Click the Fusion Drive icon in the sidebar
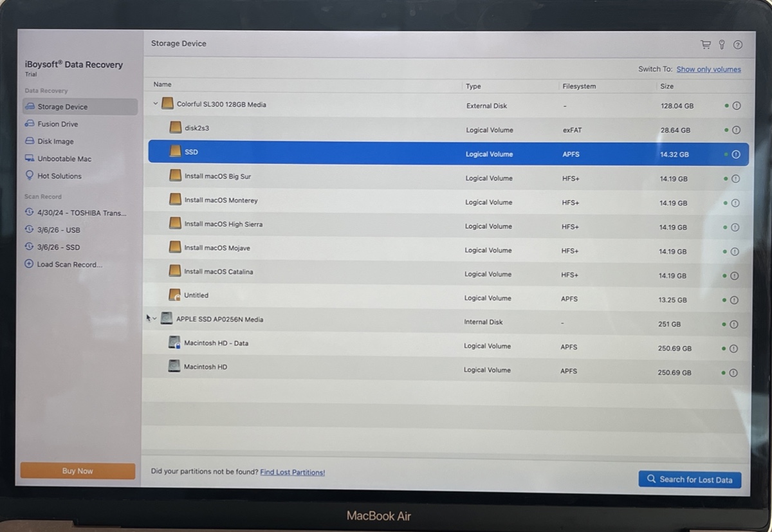772x532 pixels. pos(30,124)
